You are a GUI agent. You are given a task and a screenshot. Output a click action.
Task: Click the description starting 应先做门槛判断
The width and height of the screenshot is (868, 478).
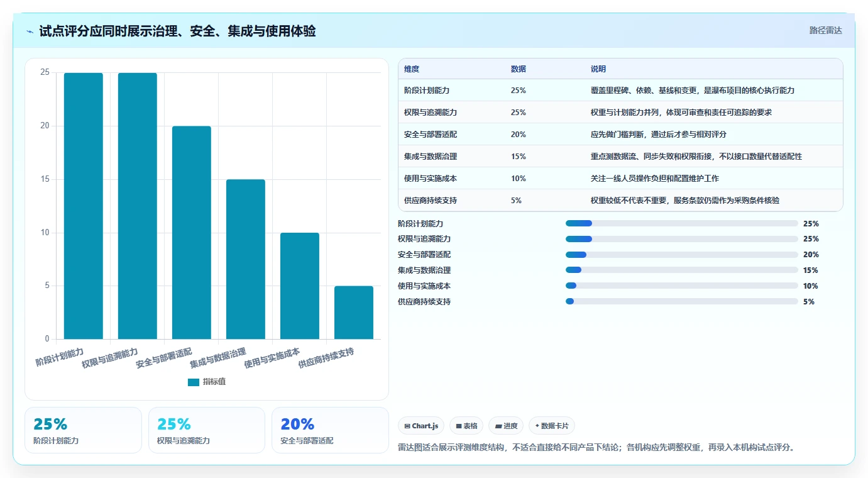659,135
